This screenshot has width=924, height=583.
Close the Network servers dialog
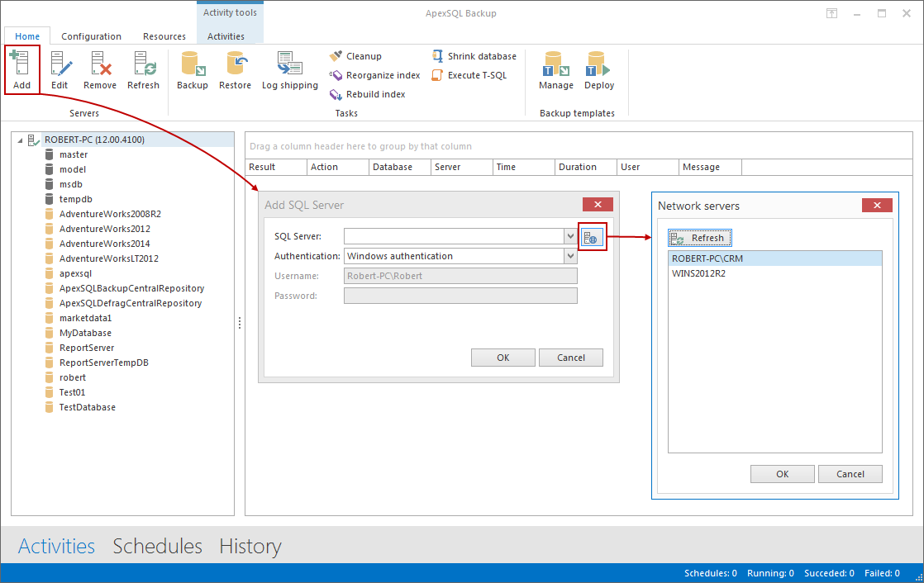tap(877, 205)
